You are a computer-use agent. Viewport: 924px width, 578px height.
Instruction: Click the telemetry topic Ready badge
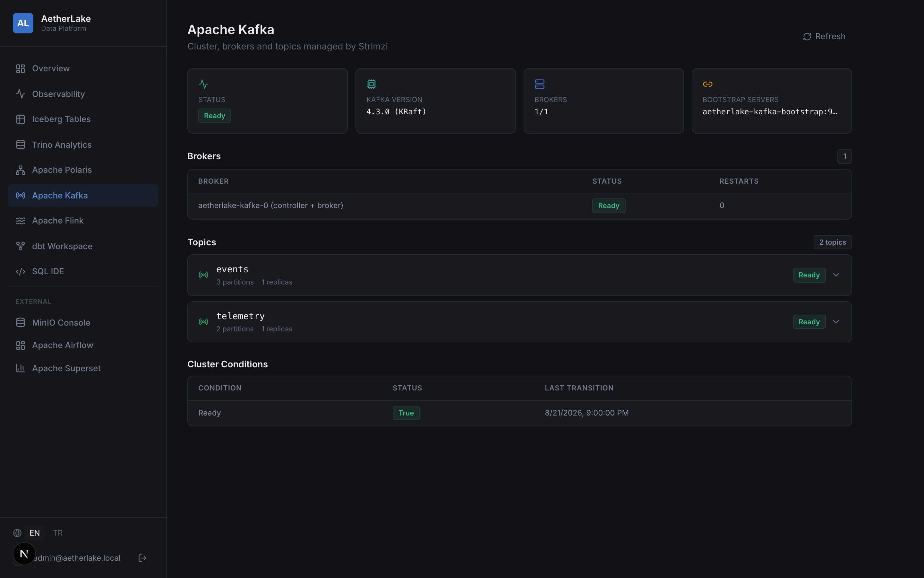point(809,322)
